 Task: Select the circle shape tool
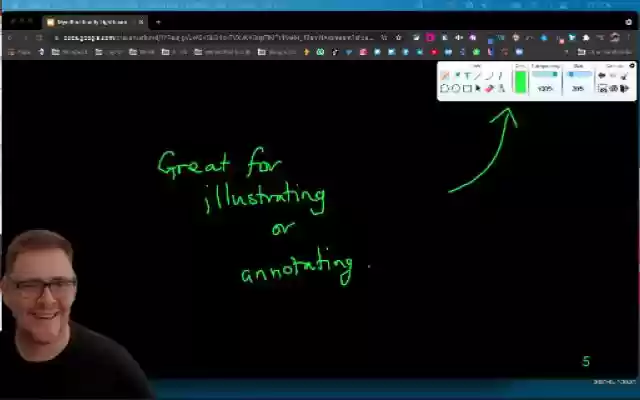point(456,88)
